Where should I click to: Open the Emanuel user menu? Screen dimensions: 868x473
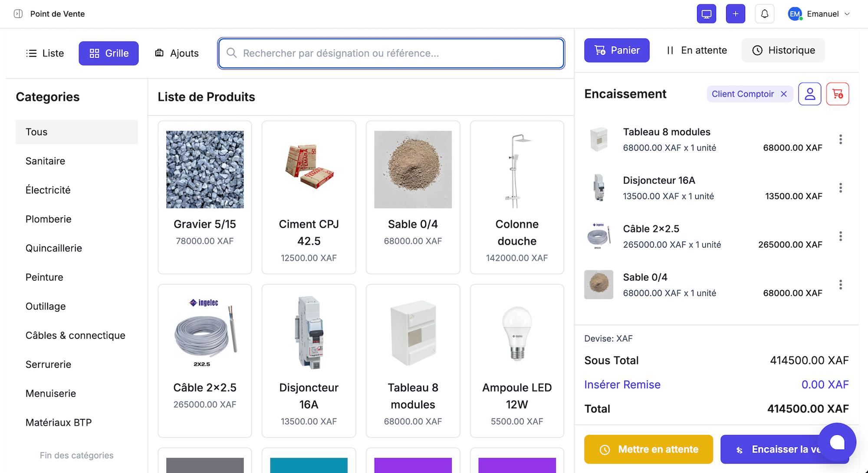[x=819, y=14]
